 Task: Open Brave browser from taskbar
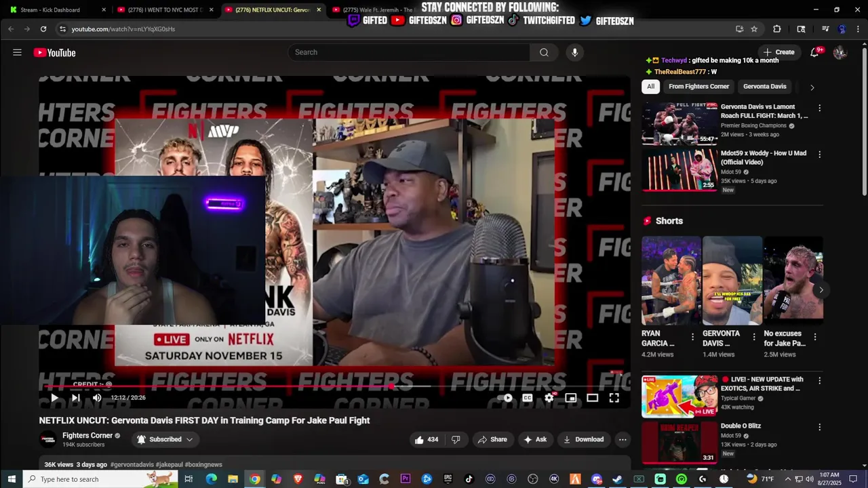pyautogui.click(x=298, y=479)
